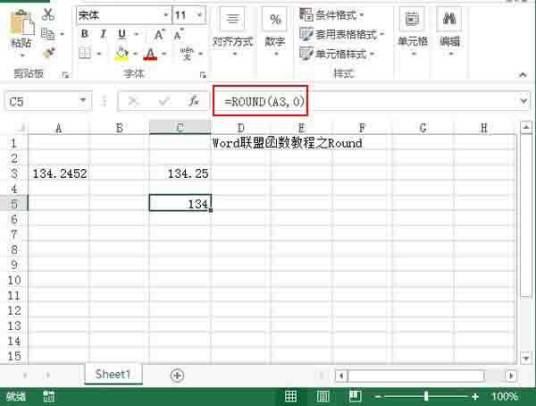Select column C header

coord(180,128)
